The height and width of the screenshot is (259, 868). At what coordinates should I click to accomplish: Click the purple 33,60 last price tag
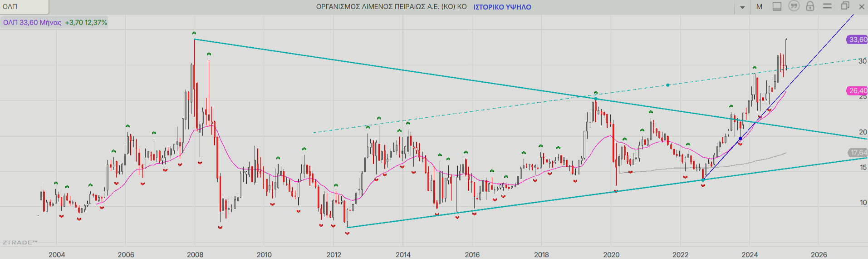pyautogui.click(x=857, y=40)
